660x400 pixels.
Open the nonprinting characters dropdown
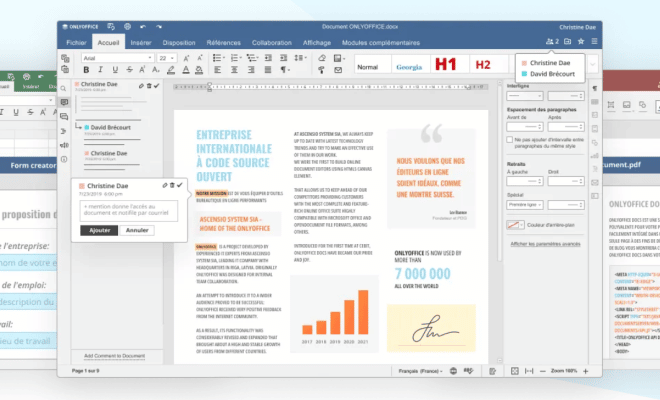coord(285,69)
